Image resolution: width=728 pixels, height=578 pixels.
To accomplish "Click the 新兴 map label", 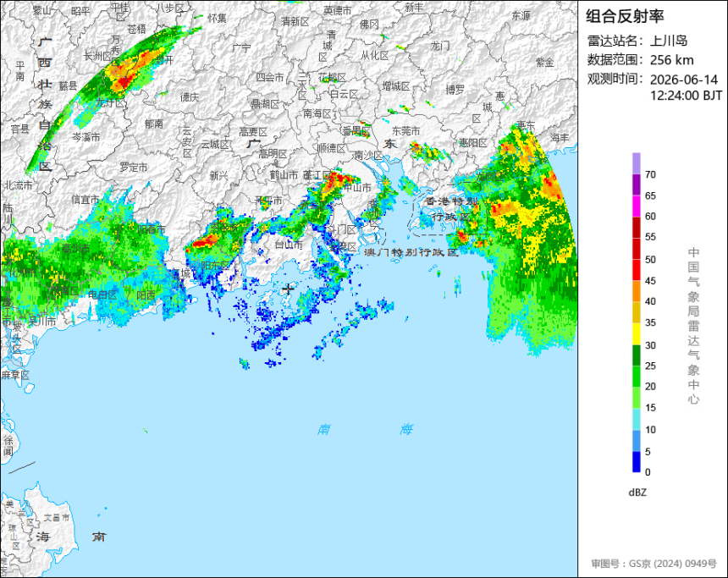I will (218, 175).
